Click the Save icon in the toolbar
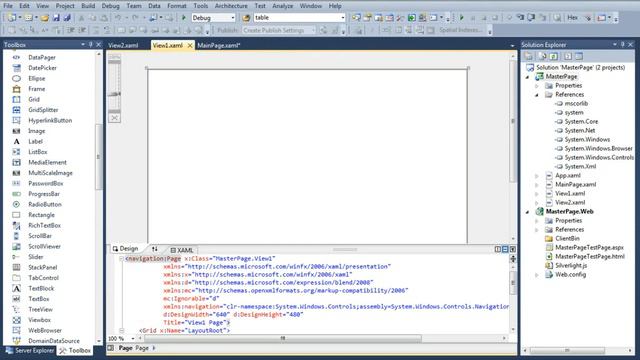This screenshot has height=360, width=640. (56, 18)
